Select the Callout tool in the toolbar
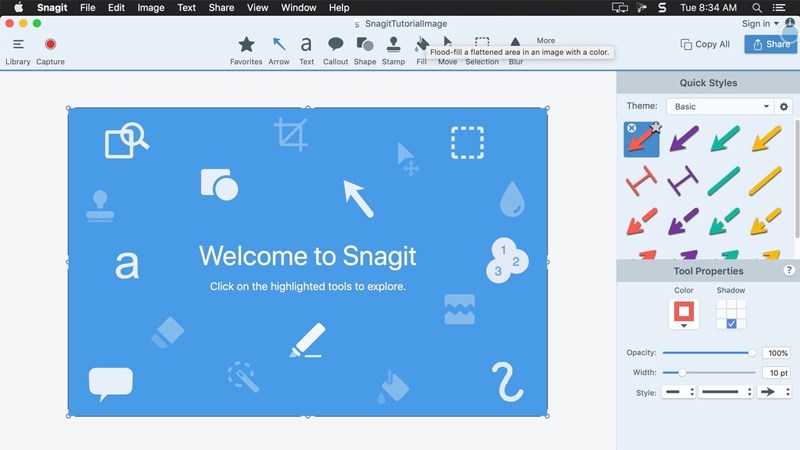 (x=336, y=48)
